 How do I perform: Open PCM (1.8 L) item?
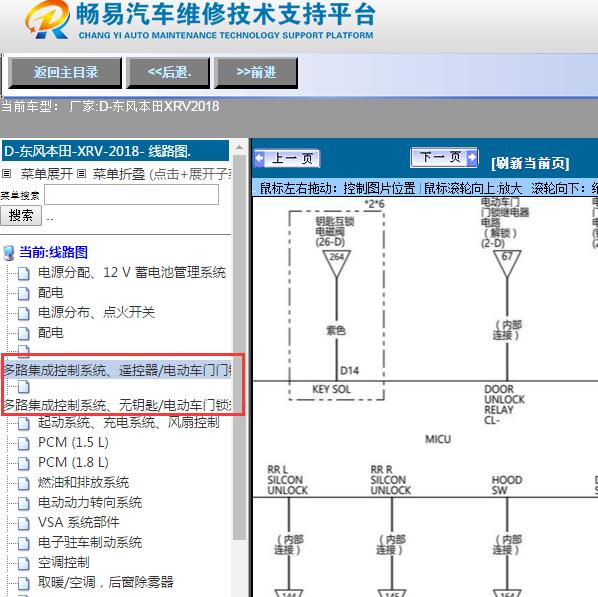click(73, 462)
